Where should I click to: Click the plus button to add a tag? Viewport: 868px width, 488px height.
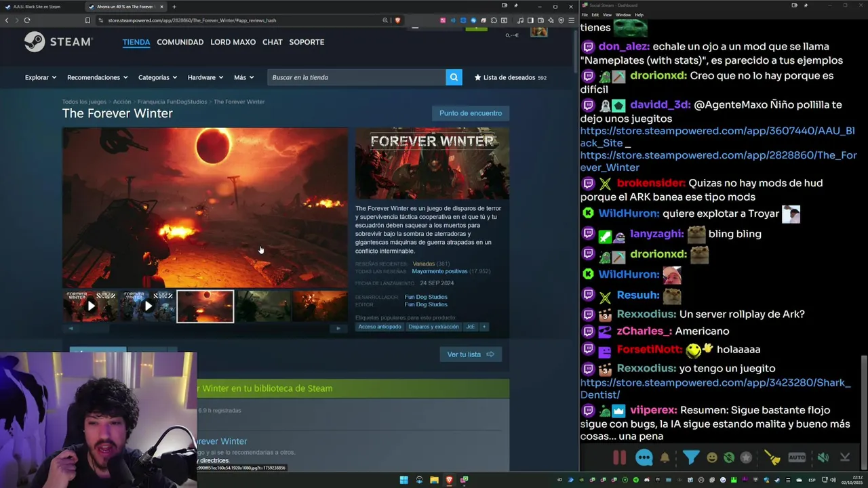(x=484, y=327)
